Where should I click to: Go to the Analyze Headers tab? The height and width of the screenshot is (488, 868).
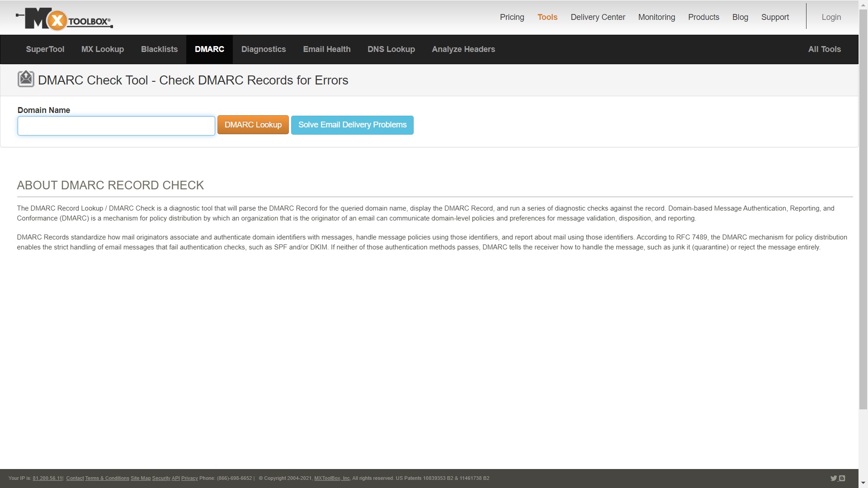tap(463, 49)
